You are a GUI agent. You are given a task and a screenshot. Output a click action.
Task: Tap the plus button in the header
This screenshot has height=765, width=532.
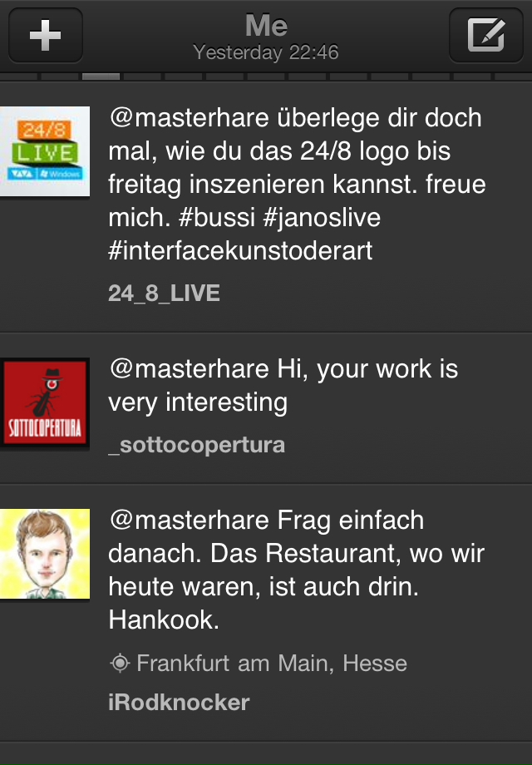(46, 35)
